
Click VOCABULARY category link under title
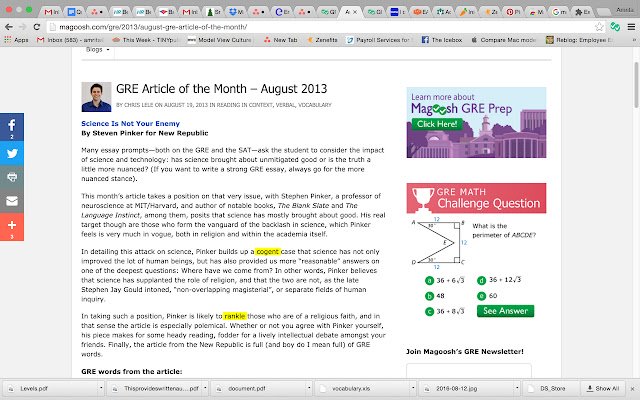click(315, 105)
